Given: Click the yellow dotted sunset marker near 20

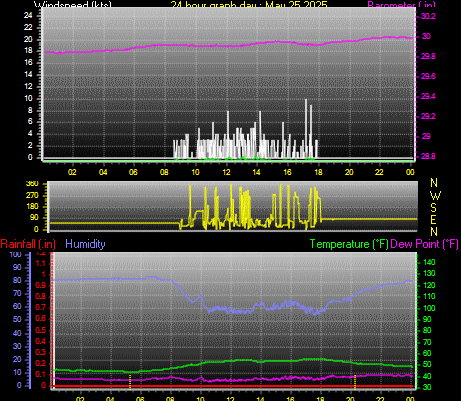Looking at the screenshot, I should tap(355, 382).
